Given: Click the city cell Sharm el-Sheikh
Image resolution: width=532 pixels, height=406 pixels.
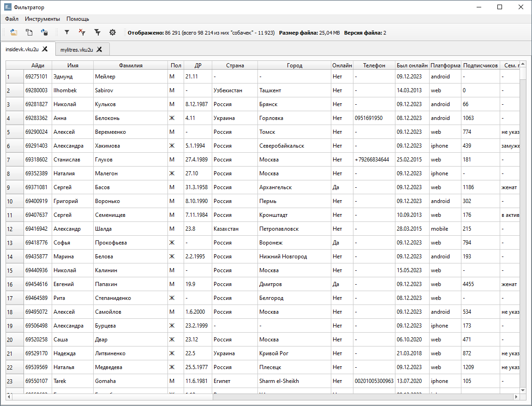Looking at the screenshot, I should 294,381.
